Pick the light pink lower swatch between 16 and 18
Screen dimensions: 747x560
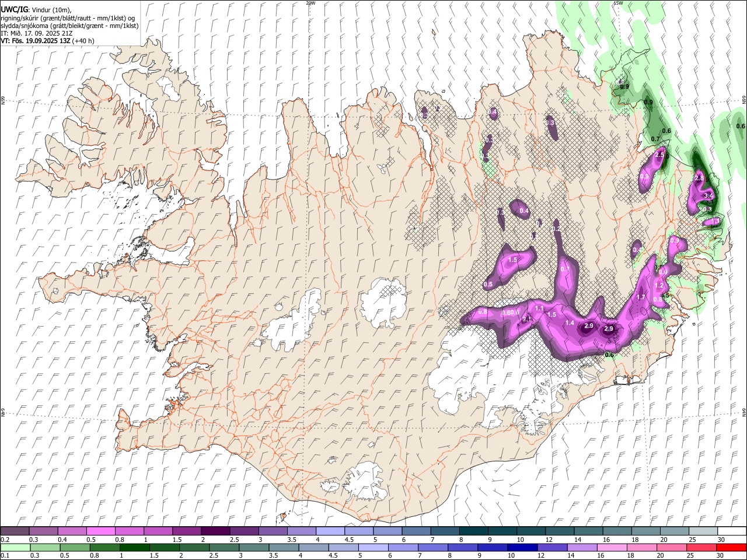point(612,548)
